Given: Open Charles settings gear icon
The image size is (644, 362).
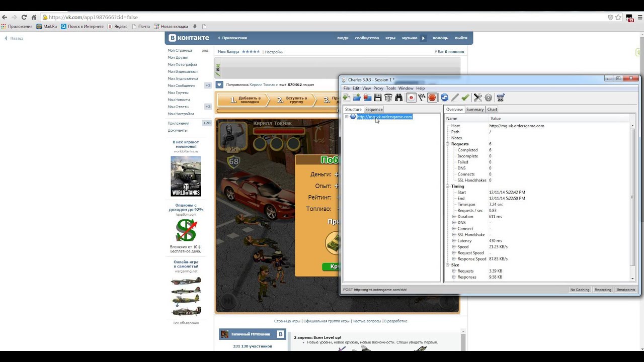Looking at the screenshot, I should click(488, 98).
